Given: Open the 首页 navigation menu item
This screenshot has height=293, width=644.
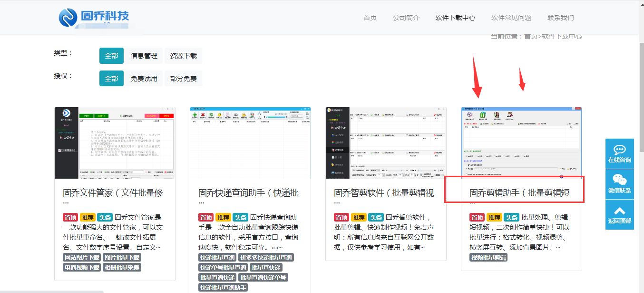Looking at the screenshot, I should click(370, 17).
